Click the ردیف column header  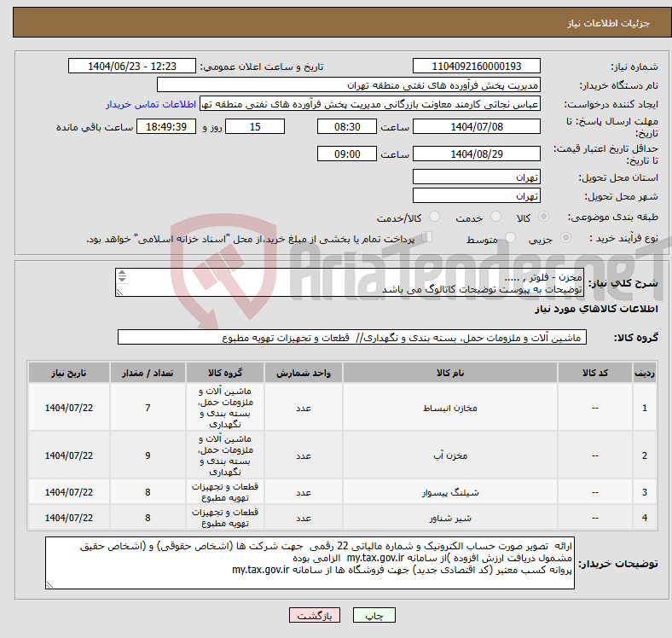[644, 373]
